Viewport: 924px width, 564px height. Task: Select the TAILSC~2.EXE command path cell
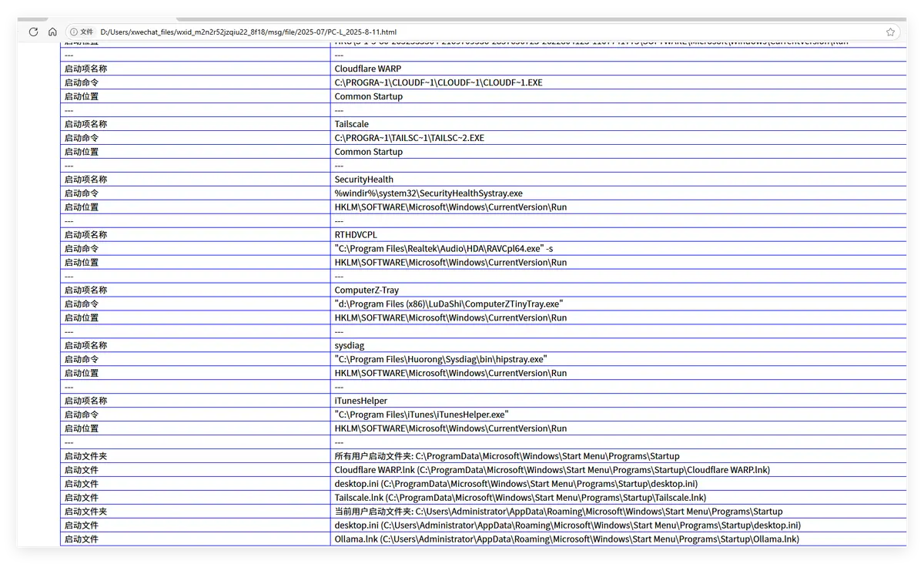[x=618, y=138]
